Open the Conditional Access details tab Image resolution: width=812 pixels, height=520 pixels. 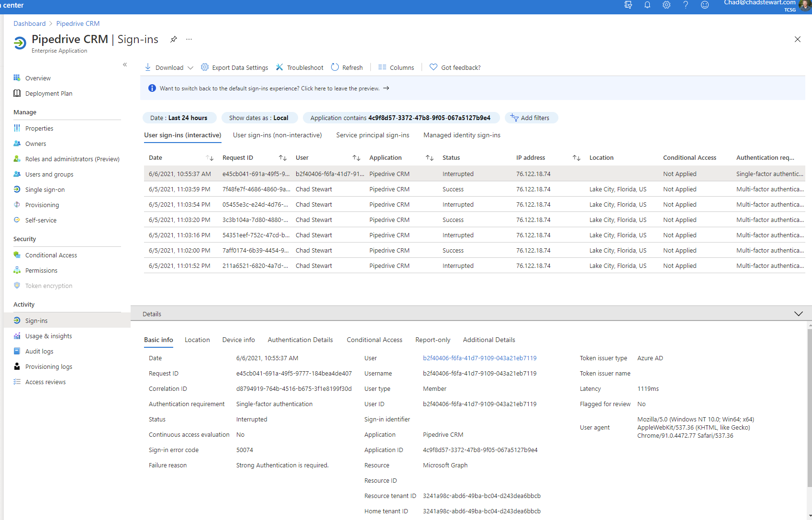(374, 340)
